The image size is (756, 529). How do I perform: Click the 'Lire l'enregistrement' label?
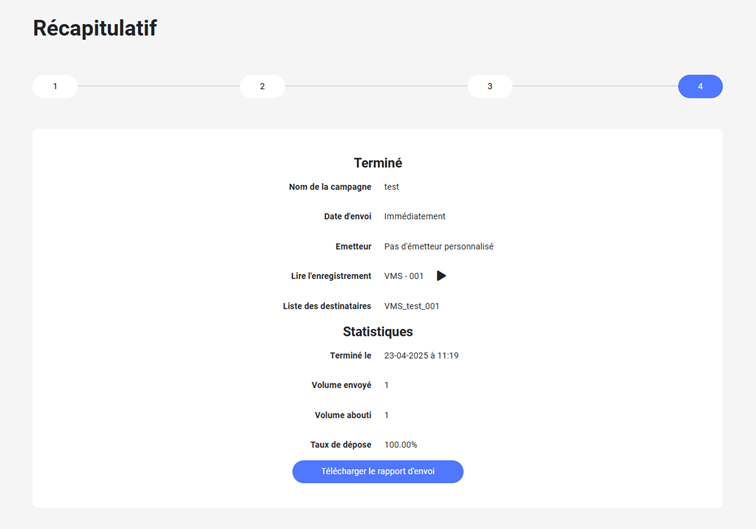point(331,276)
